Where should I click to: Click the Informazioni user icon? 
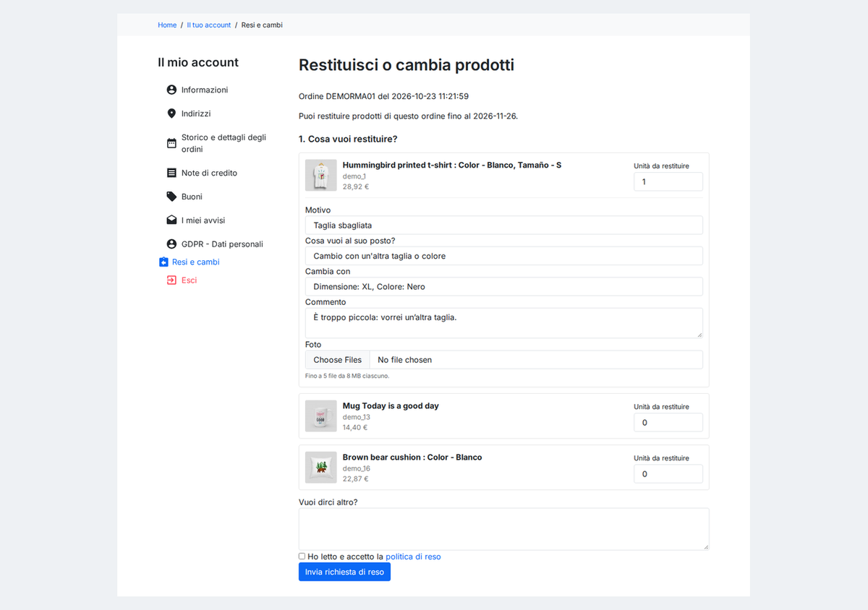(x=171, y=90)
